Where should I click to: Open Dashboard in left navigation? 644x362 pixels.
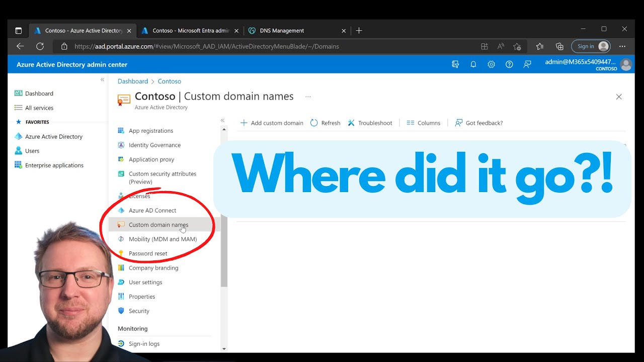[39, 94]
